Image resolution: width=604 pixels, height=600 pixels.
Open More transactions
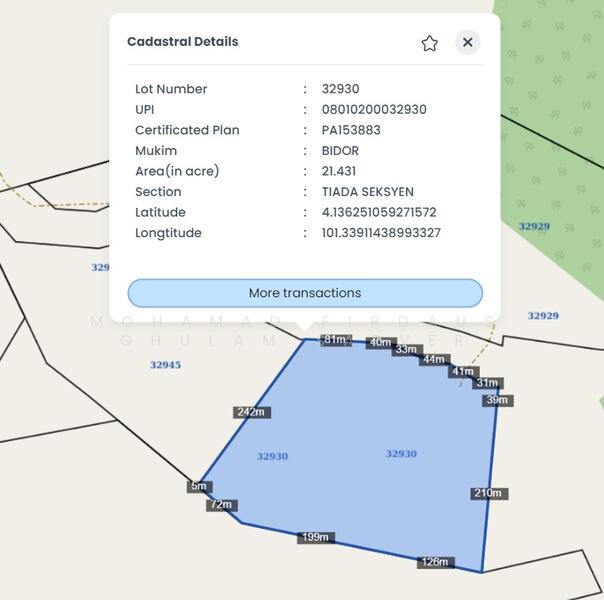pyautogui.click(x=305, y=293)
